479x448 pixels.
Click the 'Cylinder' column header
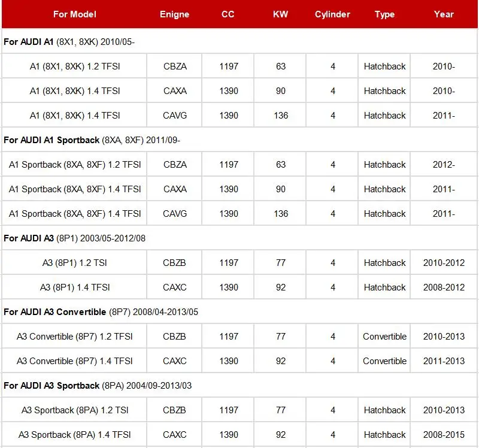(332, 14)
